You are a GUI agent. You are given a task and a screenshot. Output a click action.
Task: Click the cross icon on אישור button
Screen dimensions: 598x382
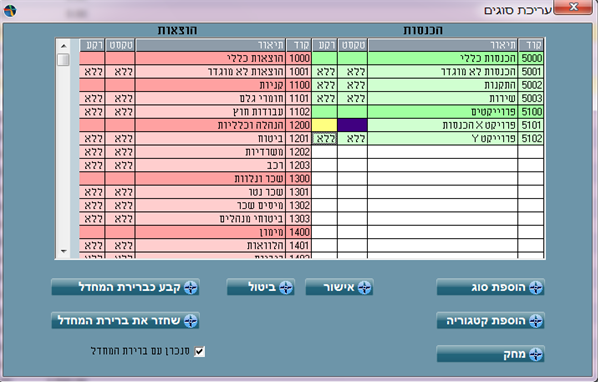tap(364, 287)
